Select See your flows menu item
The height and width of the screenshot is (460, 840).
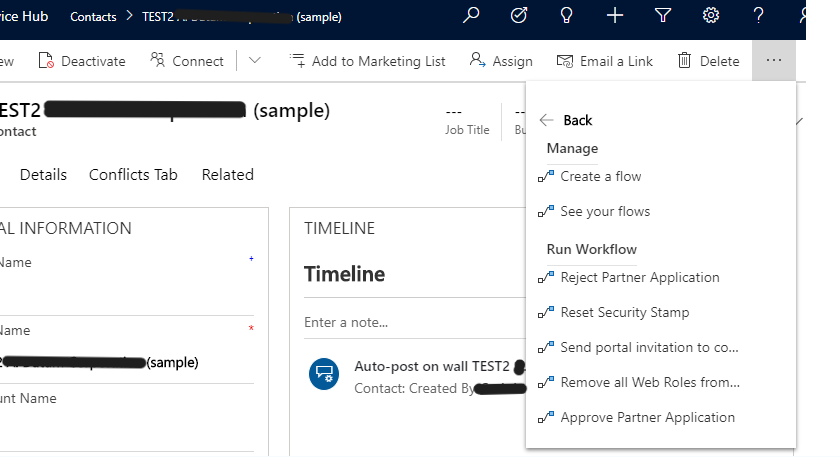pos(604,211)
